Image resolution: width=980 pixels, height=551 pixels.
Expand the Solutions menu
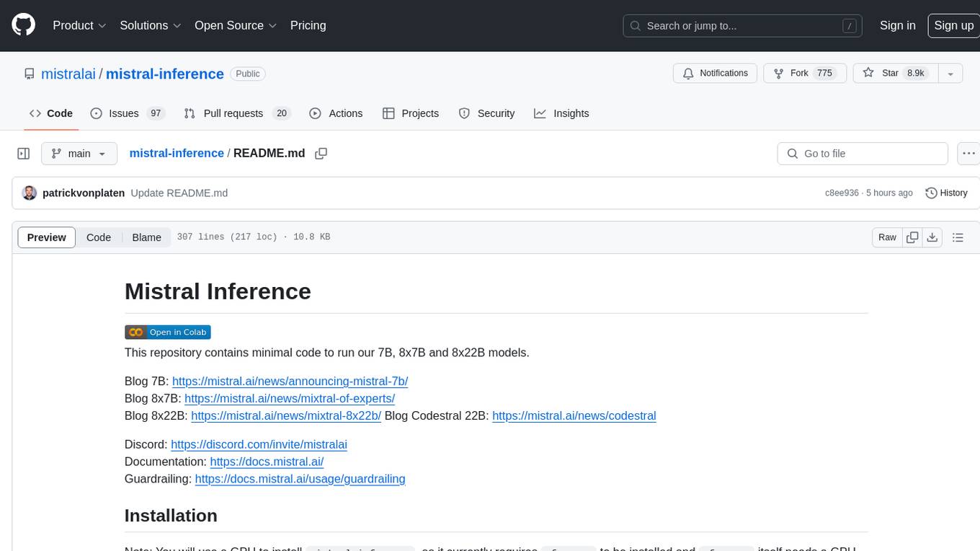tap(151, 25)
